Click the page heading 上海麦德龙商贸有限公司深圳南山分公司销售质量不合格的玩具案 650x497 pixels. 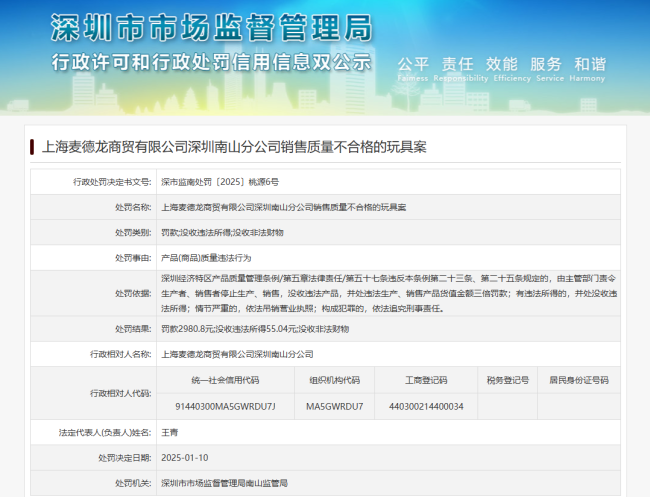pyautogui.click(x=234, y=147)
